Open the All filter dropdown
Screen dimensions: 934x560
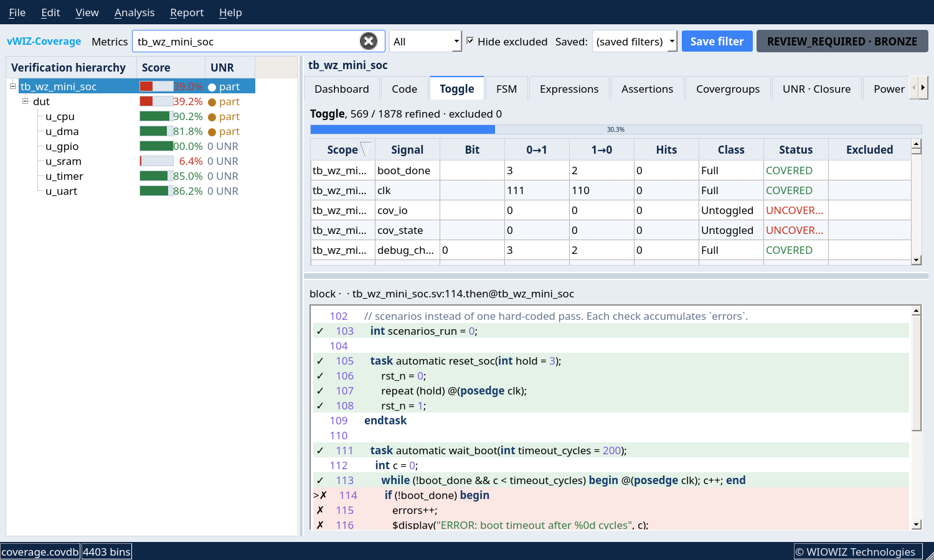[426, 41]
